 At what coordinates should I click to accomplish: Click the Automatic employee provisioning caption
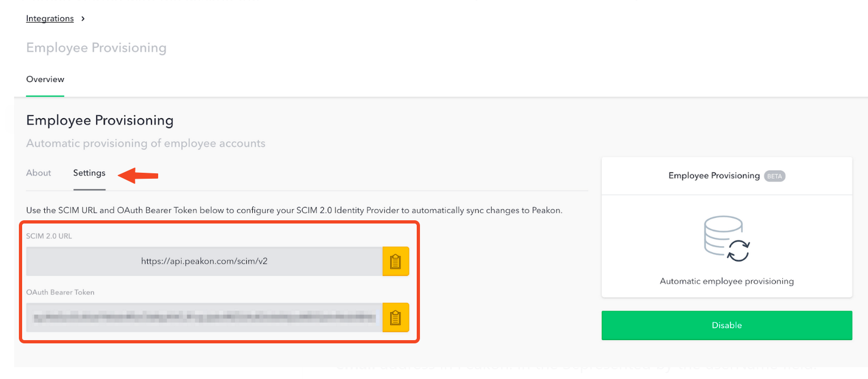point(727,281)
